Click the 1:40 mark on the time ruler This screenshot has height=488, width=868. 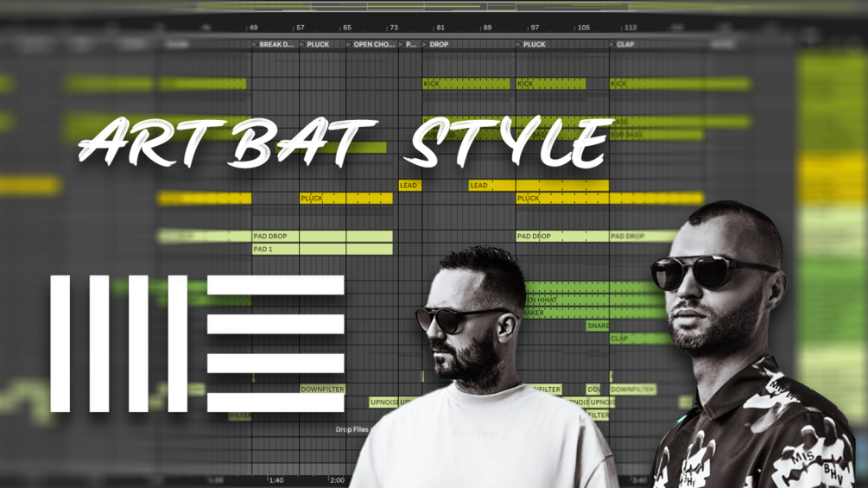276,480
